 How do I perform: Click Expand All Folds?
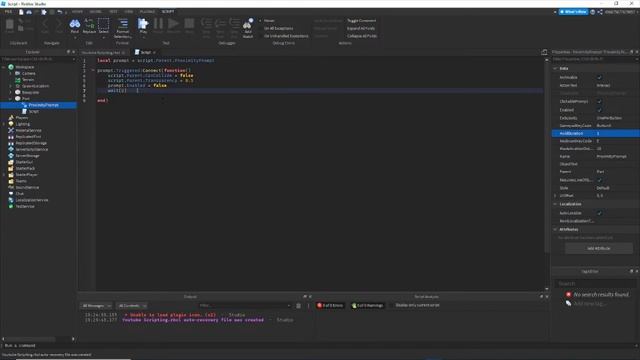pyautogui.click(x=361, y=29)
